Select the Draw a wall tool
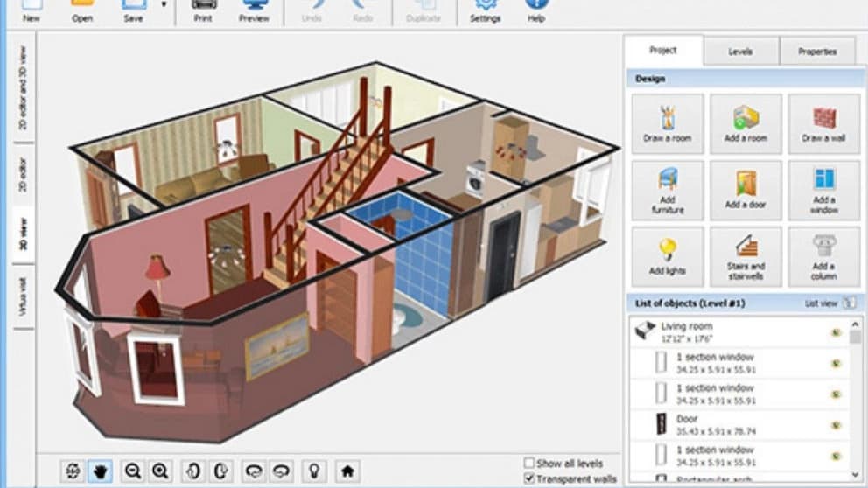The image size is (868, 488). click(x=823, y=124)
